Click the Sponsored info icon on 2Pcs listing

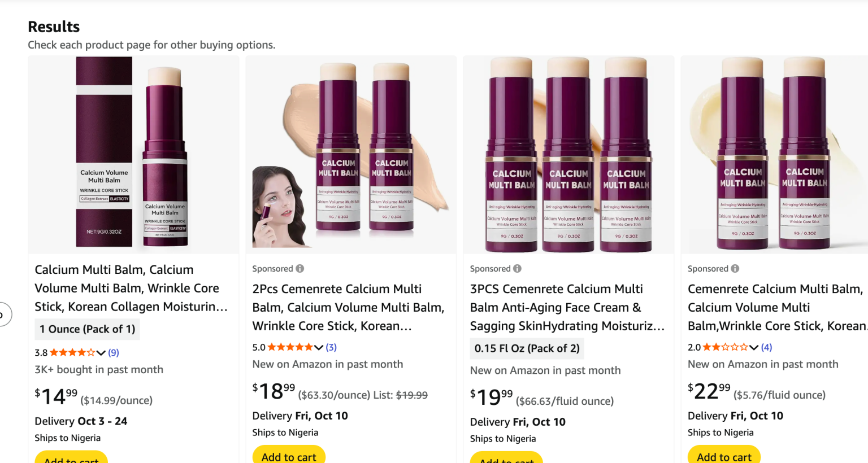[299, 268]
